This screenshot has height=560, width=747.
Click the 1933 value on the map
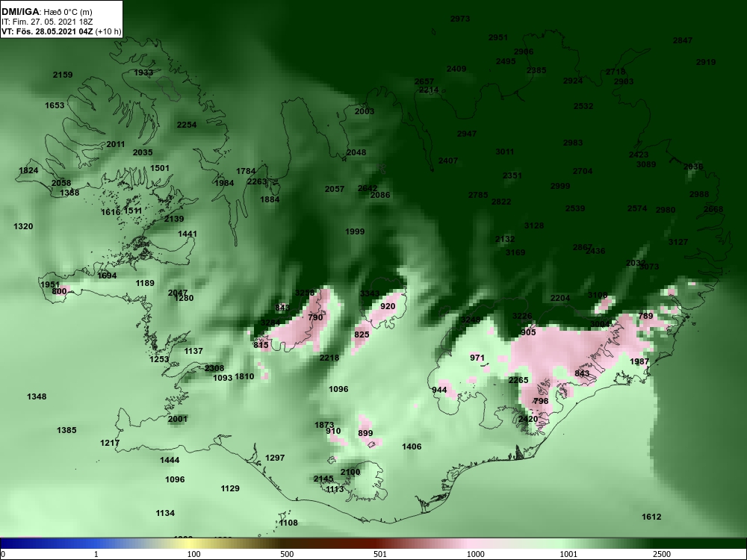[x=143, y=73]
